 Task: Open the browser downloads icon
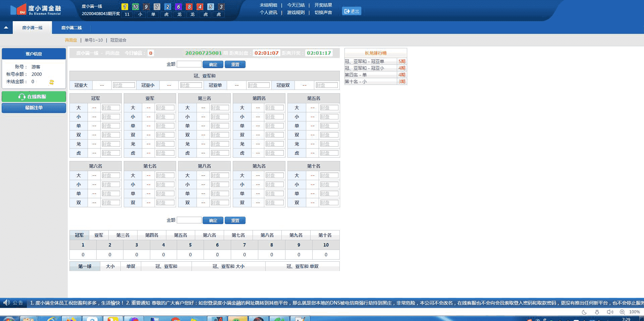pos(597,312)
